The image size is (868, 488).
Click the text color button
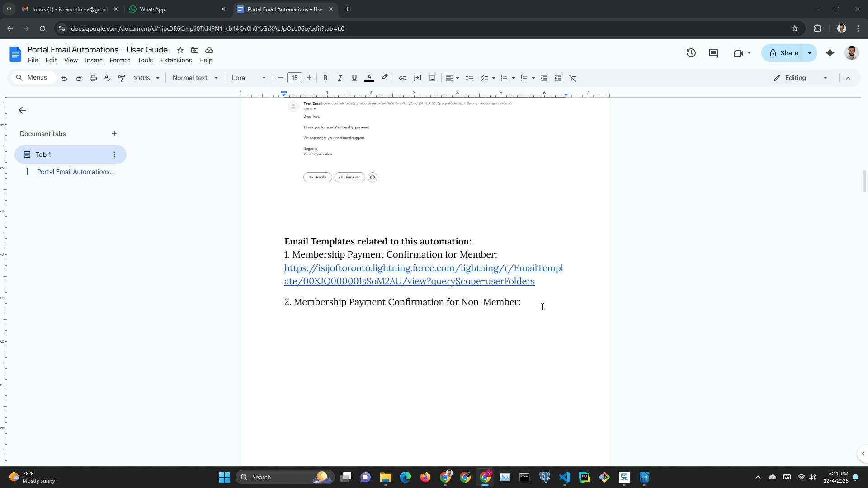(x=369, y=78)
